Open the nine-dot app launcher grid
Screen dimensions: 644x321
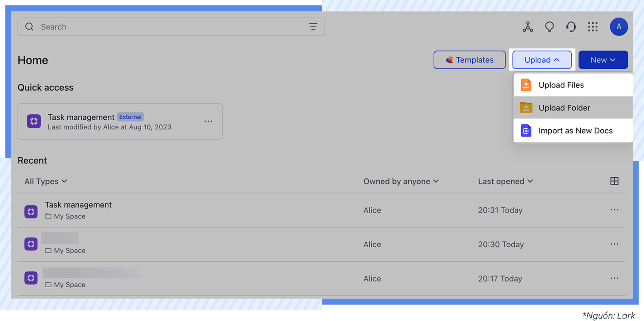593,27
